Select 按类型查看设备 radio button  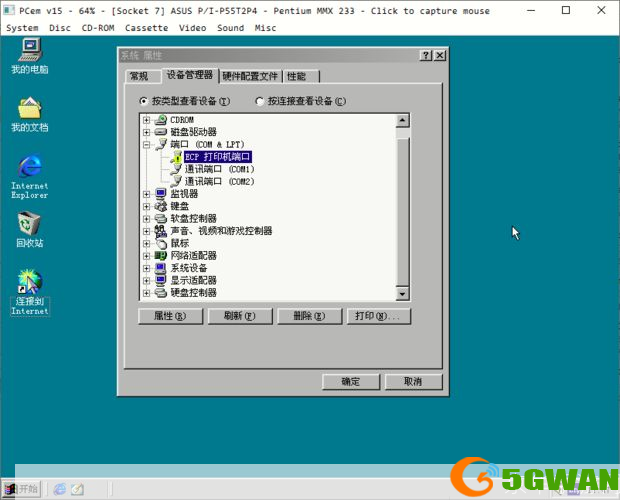tap(144, 101)
